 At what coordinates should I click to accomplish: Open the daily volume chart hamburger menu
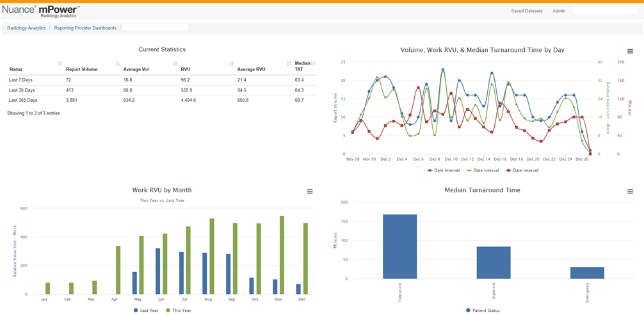coord(630,51)
